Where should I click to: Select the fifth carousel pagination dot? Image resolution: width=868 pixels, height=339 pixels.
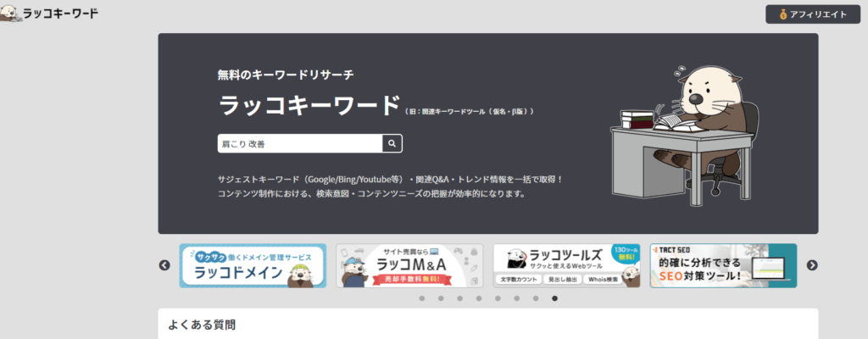tap(498, 298)
